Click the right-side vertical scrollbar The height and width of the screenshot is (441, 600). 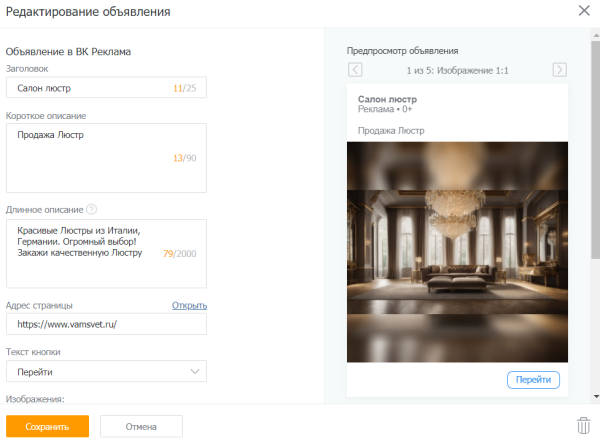click(x=595, y=150)
